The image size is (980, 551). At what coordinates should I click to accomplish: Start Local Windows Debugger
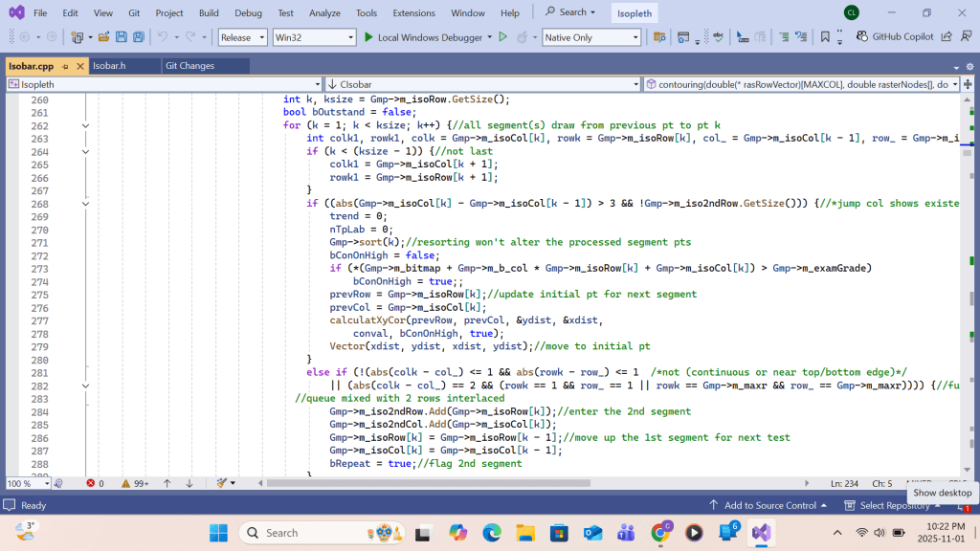tap(422, 37)
